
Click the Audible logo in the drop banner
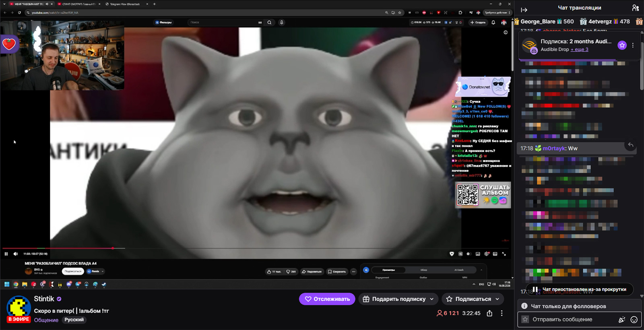[530, 45]
